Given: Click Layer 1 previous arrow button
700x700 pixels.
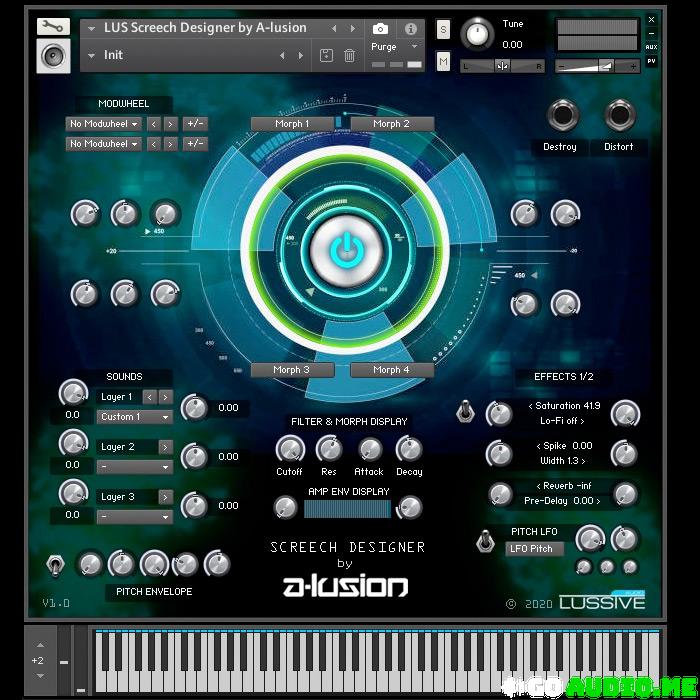Looking at the screenshot, I should (x=150, y=397).
